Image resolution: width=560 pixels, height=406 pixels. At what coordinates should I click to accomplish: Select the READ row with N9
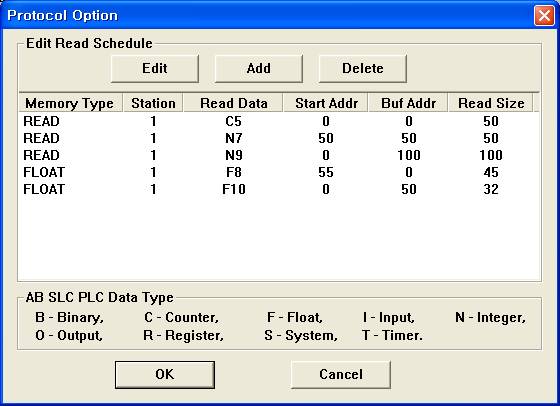(x=279, y=155)
